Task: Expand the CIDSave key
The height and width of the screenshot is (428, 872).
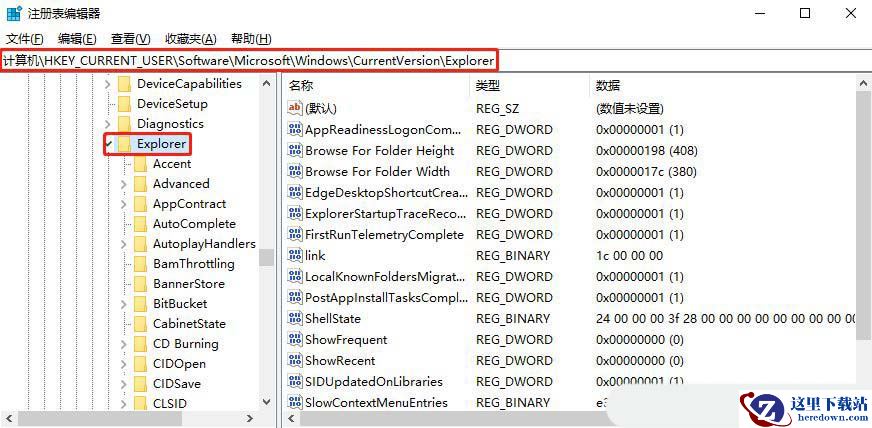Action: tap(123, 384)
